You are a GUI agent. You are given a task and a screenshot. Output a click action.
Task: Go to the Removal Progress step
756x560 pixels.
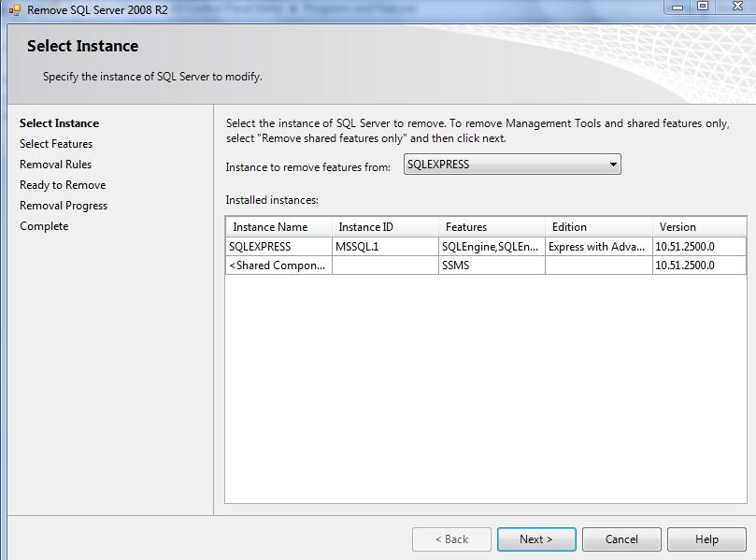click(64, 206)
